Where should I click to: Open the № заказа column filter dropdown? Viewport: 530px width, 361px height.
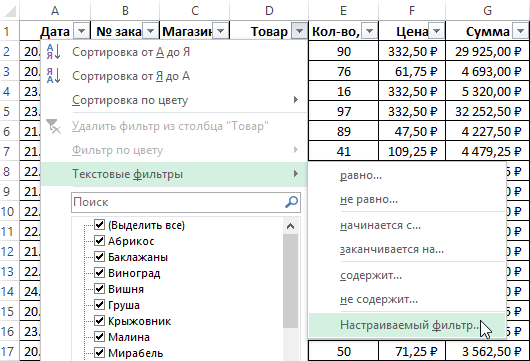click(151, 31)
